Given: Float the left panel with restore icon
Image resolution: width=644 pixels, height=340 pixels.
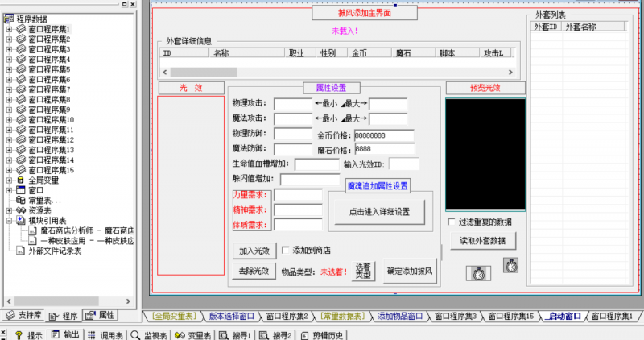Looking at the screenshot, I should [x=125, y=4].
